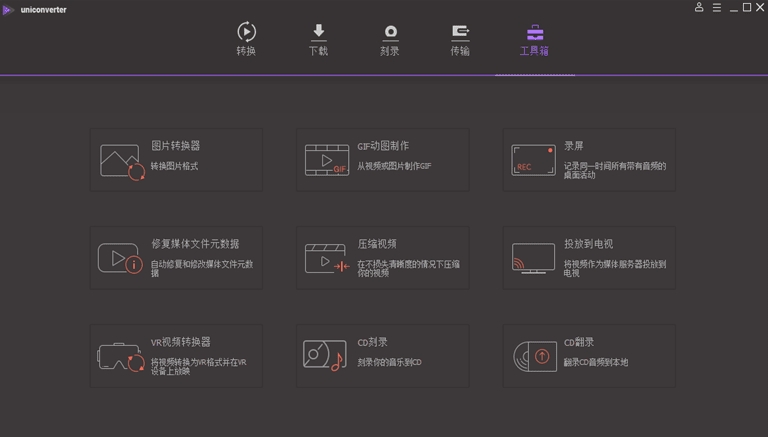Click the CD ripper disc icon

[x=535, y=356]
